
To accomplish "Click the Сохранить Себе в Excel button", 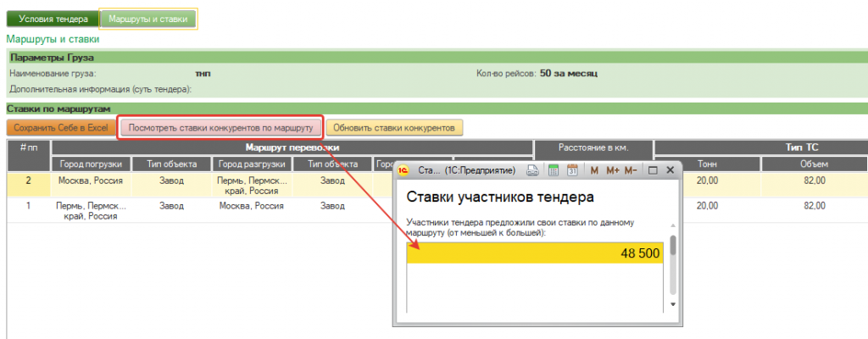I will [x=61, y=128].
